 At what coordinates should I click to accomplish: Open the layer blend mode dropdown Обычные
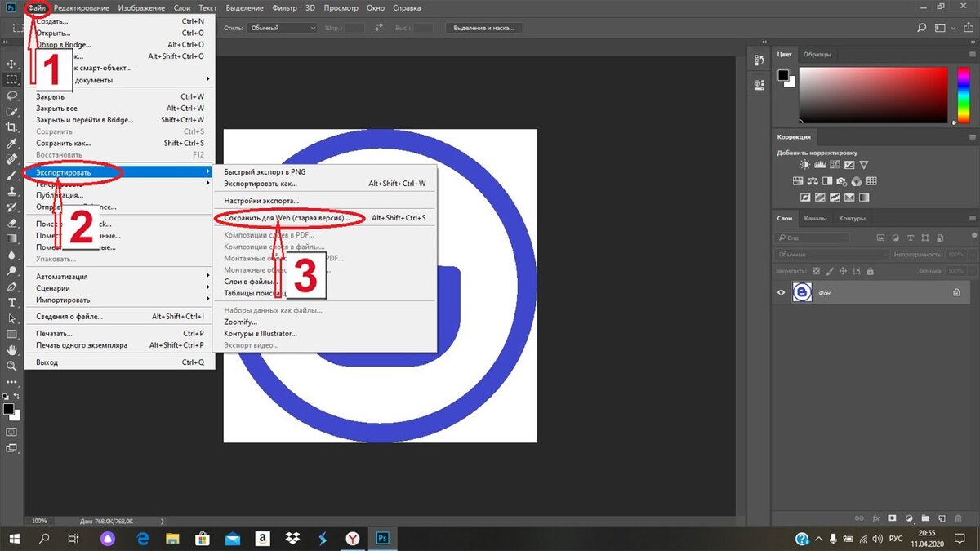coord(832,255)
